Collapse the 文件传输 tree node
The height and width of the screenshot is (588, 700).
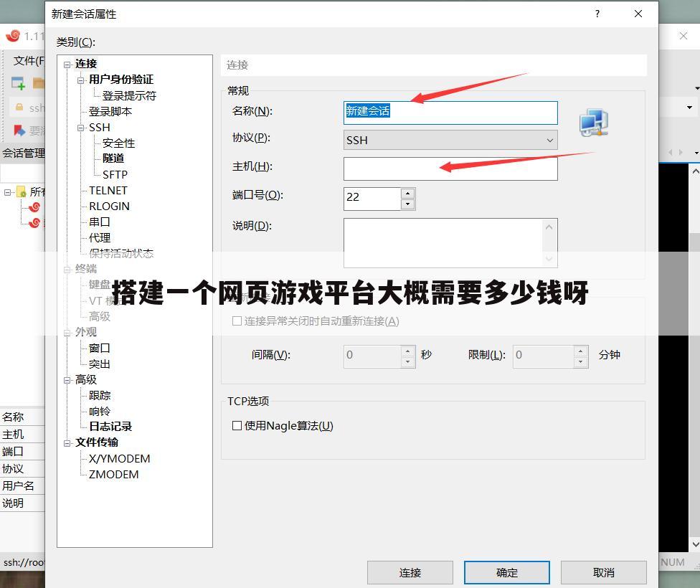point(67,443)
